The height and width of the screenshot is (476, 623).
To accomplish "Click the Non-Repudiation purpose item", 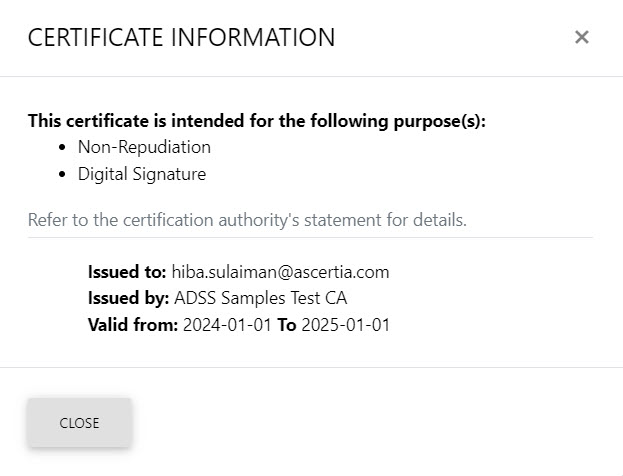I will (x=144, y=147).
